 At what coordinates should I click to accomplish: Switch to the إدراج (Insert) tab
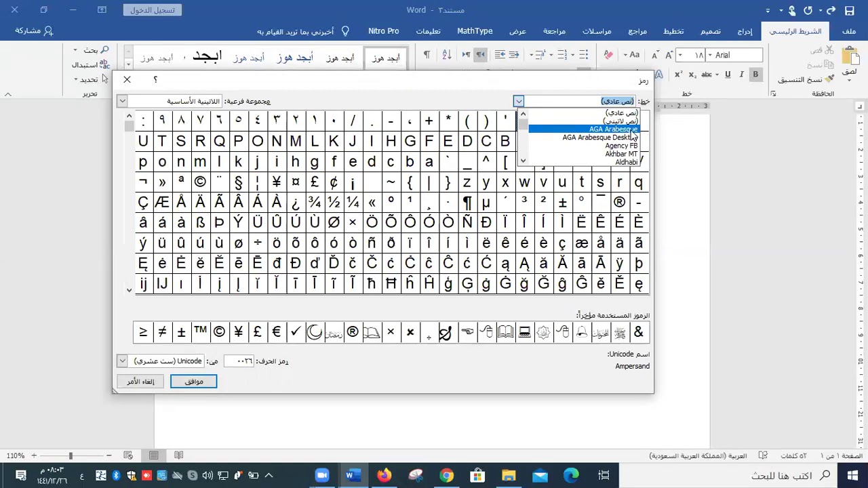(x=745, y=31)
